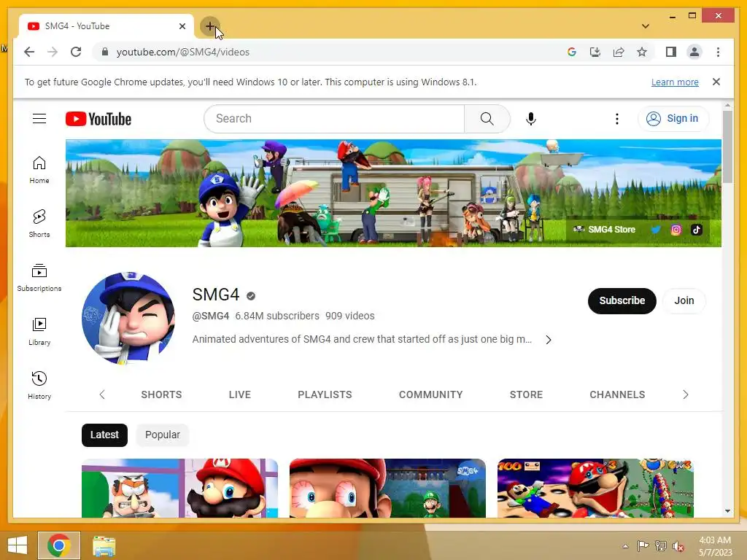Click the Install app icon in address bar
Screen dimensions: 747x560
pyautogui.click(x=595, y=52)
